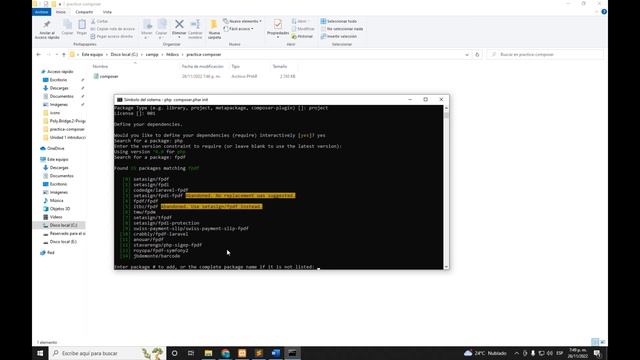The image size is (640, 360).
Task: Open the Fácil acceso dropdown
Action: pyautogui.click(x=239, y=29)
